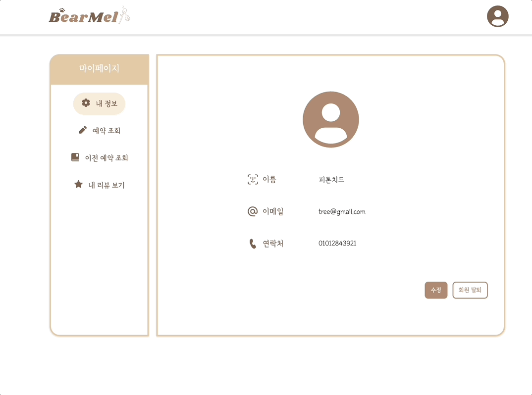
Task: Click the phone number 01012843921
Action: click(x=337, y=243)
